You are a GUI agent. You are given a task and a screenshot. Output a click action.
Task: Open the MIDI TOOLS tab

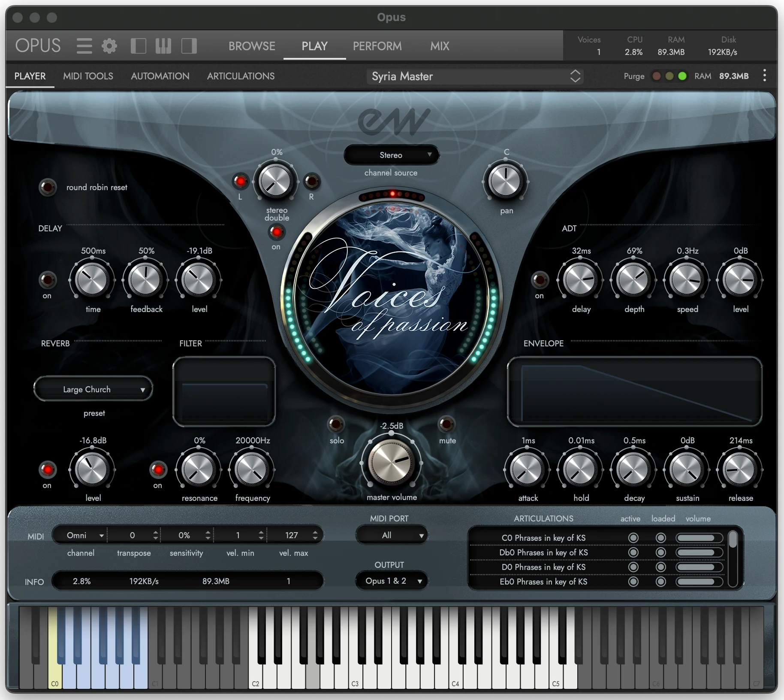point(88,76)
